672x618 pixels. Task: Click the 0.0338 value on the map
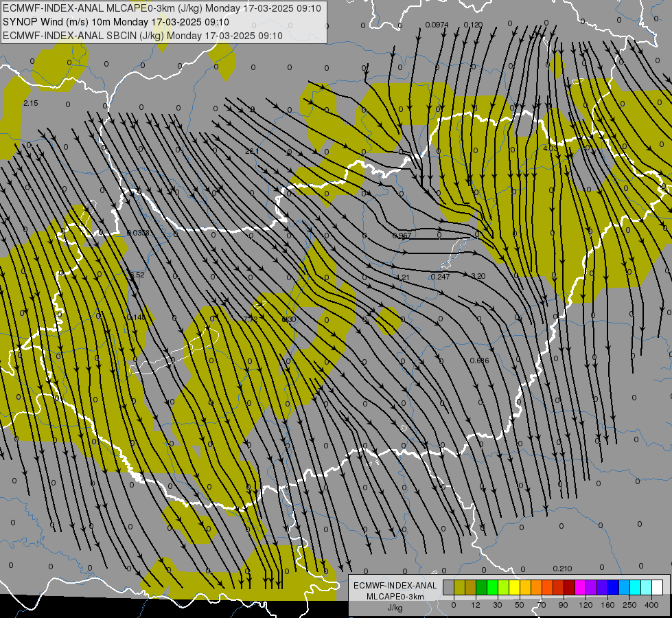(x=138, y=233)
